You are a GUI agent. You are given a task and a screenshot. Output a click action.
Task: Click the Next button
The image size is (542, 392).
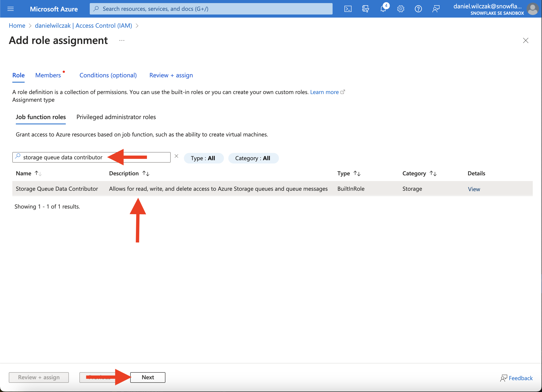148,377
